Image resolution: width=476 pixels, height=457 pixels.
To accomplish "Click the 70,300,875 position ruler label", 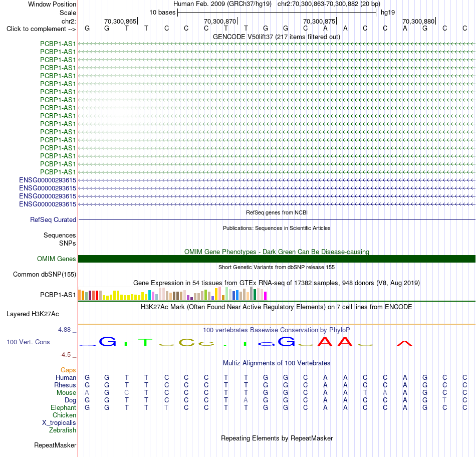I will [319, 21].
